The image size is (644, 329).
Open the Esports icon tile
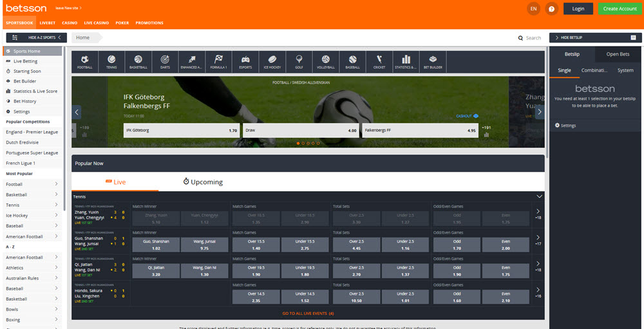[245, 62]
